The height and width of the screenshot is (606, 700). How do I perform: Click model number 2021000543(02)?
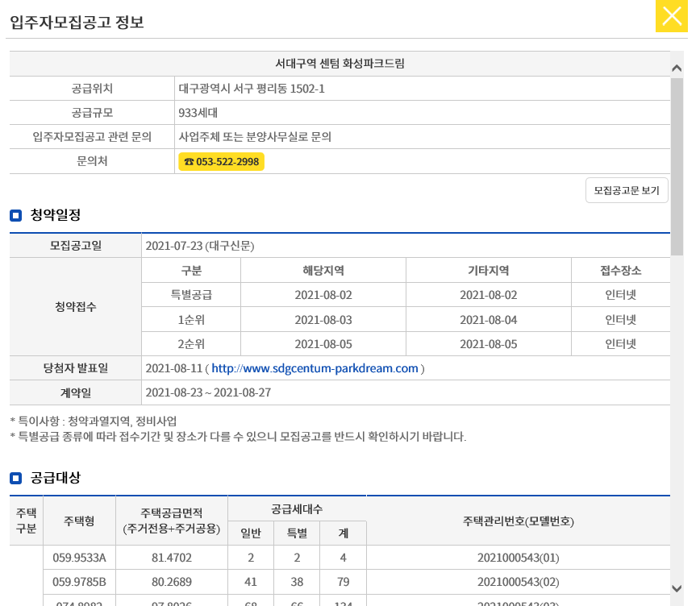click(x=519, y=582)
